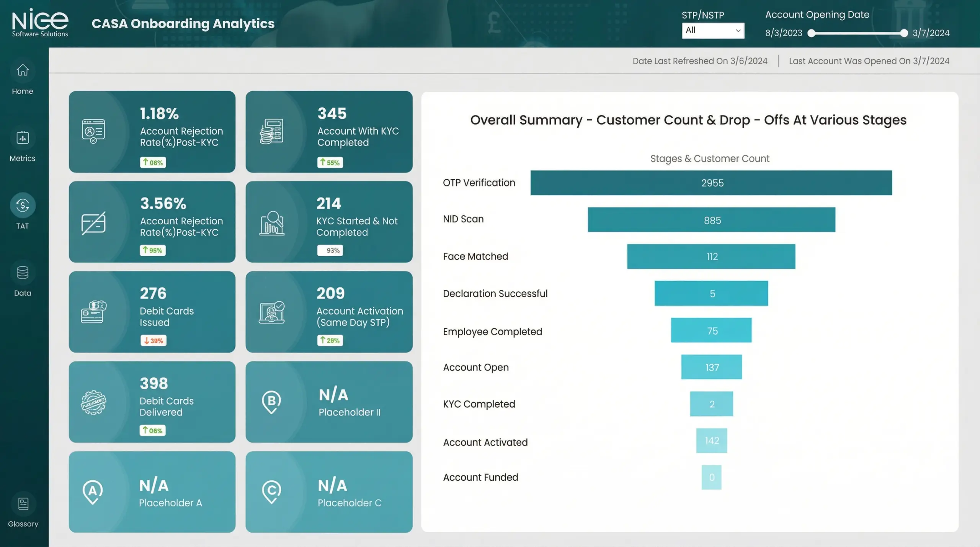Click the Nice Software Solutions logo
This screenshot has width=980, height=547.
pos(40,23)
